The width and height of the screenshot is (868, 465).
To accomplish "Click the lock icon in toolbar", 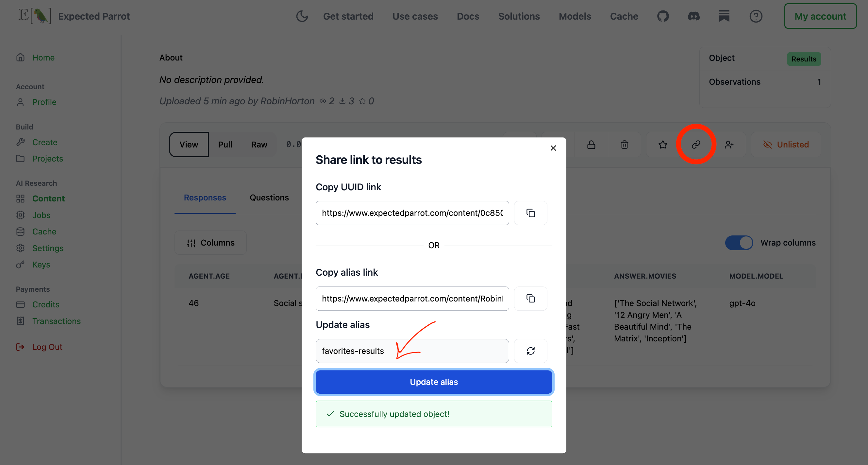I will pos(591,145).
